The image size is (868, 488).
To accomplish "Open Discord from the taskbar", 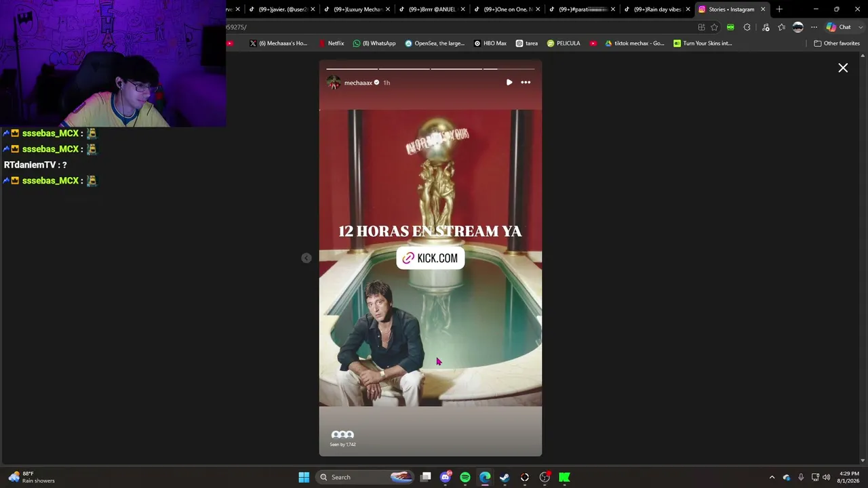I will pyautogui.click(x=446, y=477).
